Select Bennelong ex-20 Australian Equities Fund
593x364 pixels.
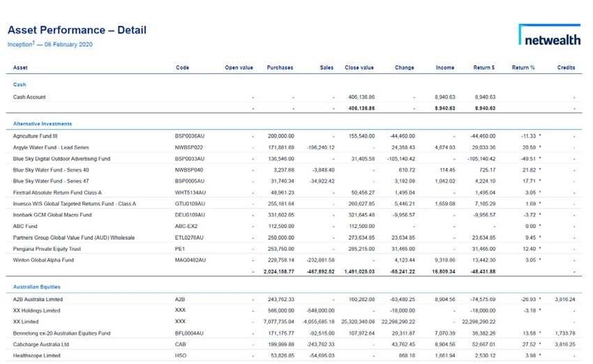click(61, 333)
